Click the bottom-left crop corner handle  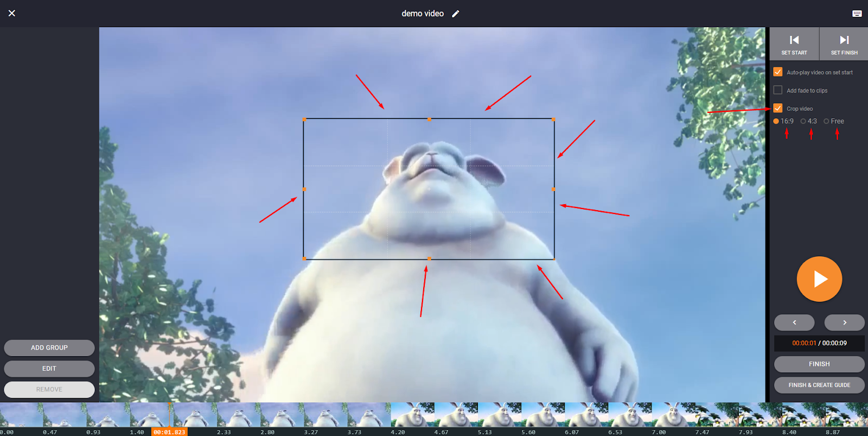tap(304, 259)
